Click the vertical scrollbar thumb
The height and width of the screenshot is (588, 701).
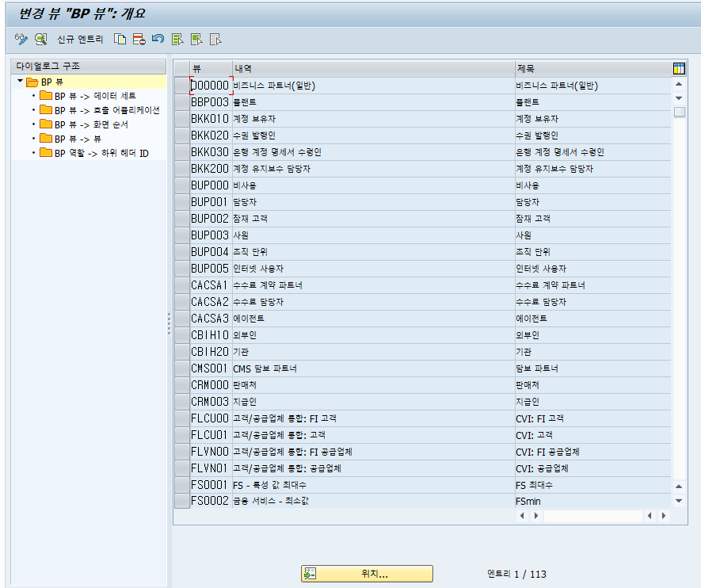[x=680, y=112]
